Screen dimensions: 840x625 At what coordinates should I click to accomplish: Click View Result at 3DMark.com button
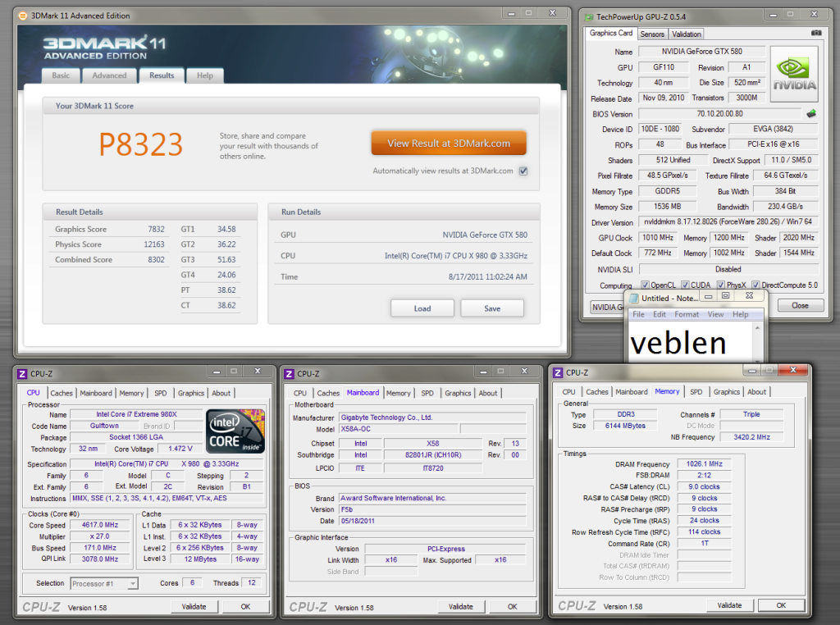[449, 143]
